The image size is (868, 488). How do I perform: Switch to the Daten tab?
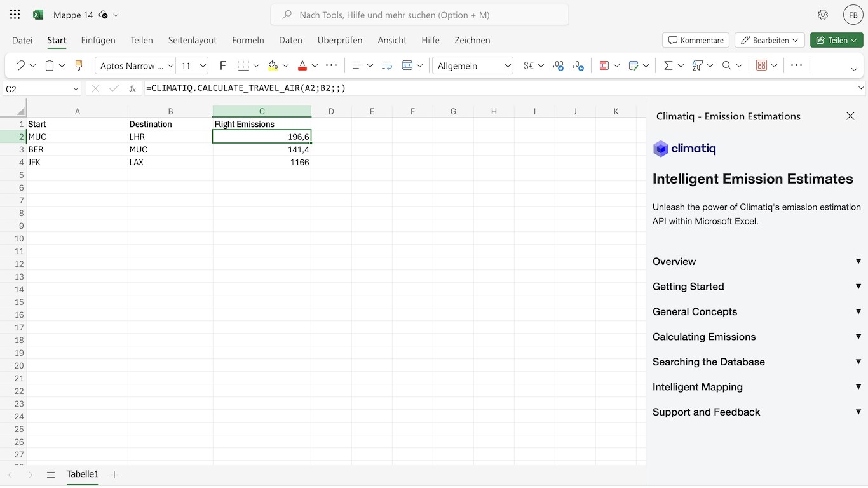[x=290, y=40]
